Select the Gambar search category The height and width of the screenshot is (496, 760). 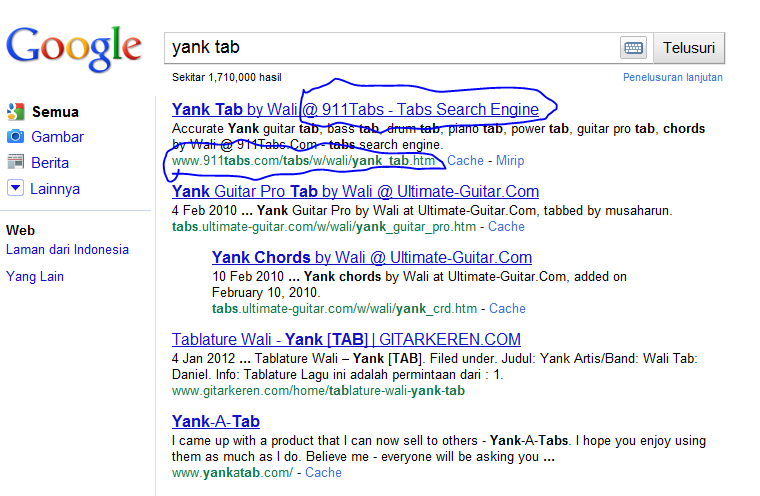click(x=57, y=137)
